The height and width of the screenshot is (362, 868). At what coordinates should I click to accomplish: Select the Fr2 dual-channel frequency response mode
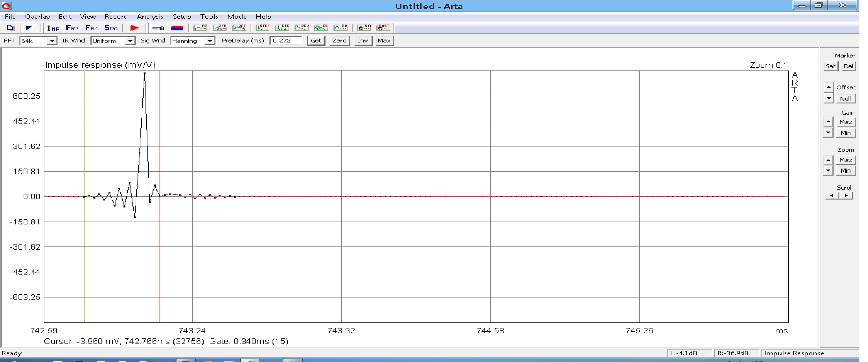click(x=72, y=28)
